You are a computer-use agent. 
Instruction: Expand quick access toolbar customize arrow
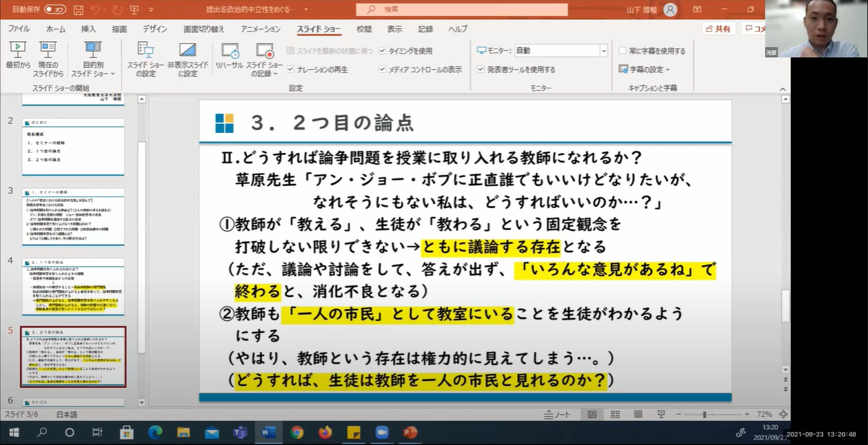point(151,10)
